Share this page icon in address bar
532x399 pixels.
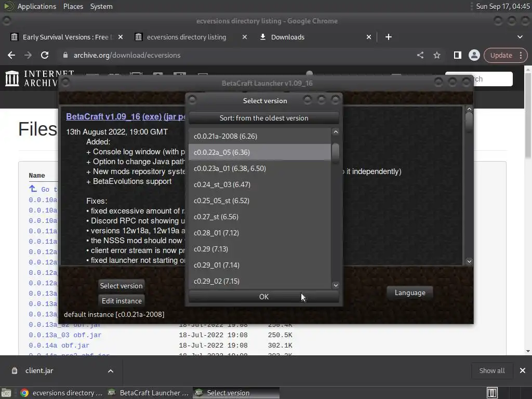click(x=420, y=55)
